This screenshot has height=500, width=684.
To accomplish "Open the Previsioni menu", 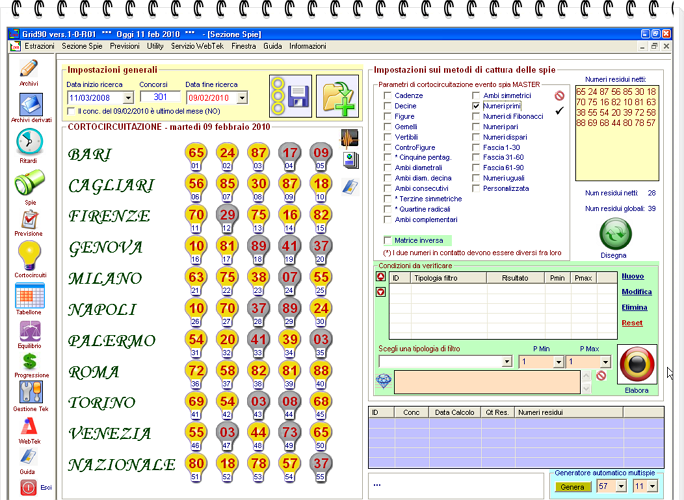I will 125,47.
